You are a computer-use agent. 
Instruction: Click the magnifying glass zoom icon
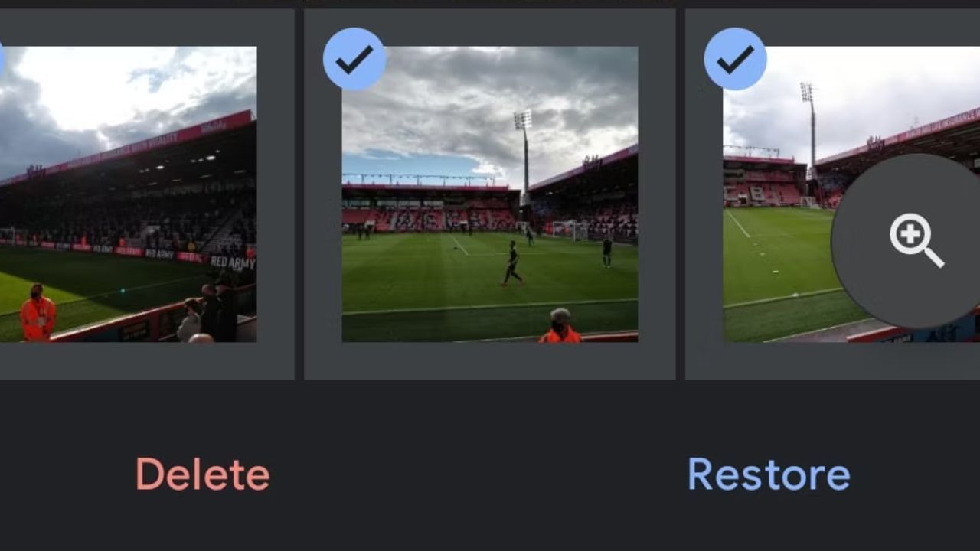[916, 240]
